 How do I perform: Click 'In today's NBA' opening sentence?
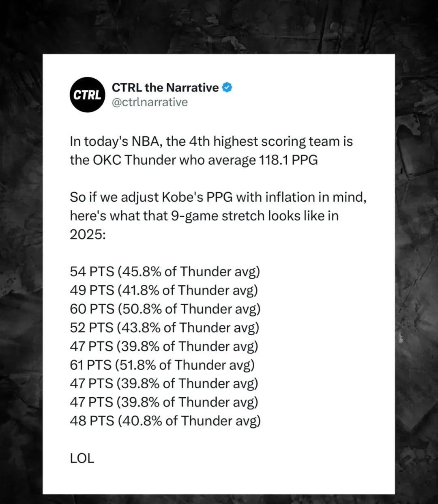(x=211, y=151)
